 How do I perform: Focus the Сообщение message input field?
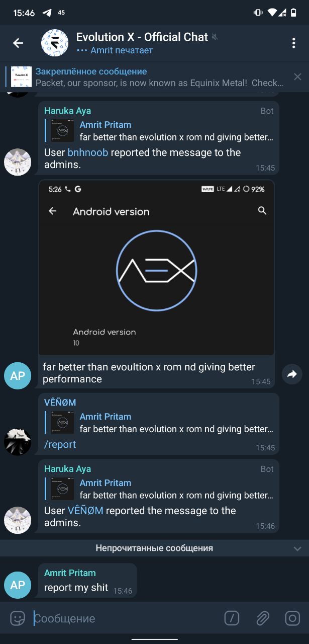(x=126, y=618)
